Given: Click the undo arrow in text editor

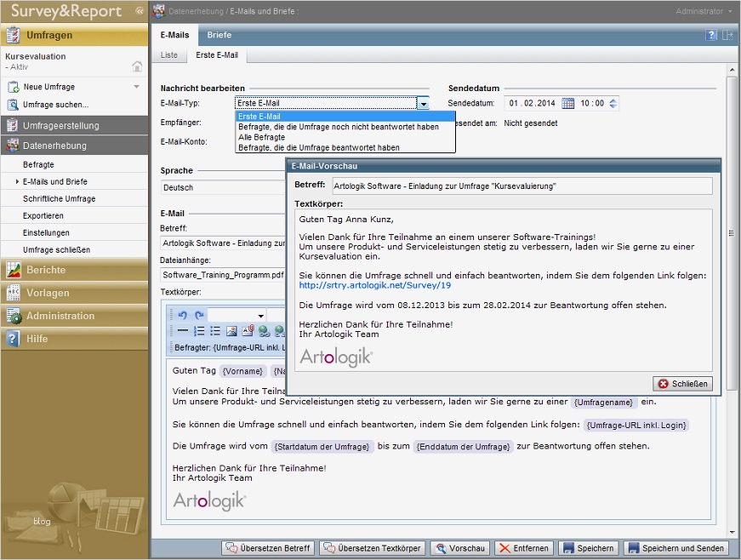Looking at the screenshot, I should (x=183, y=315).
